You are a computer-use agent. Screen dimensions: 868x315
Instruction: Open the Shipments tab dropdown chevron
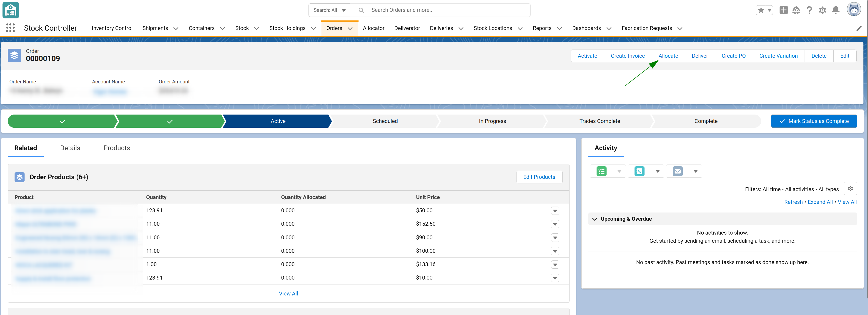176,29
